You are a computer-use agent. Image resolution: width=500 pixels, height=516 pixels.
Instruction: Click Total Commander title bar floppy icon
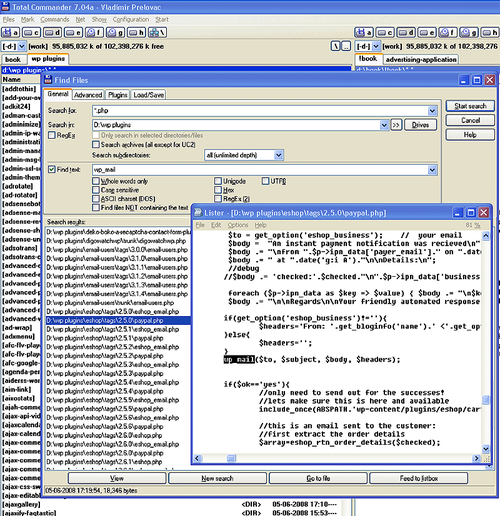pyautogui.click(x=5, y=7)
